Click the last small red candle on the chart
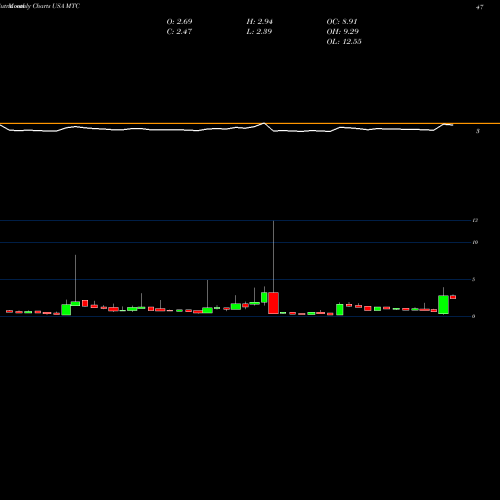Screen dimensions: 500x500 (453, 297)
